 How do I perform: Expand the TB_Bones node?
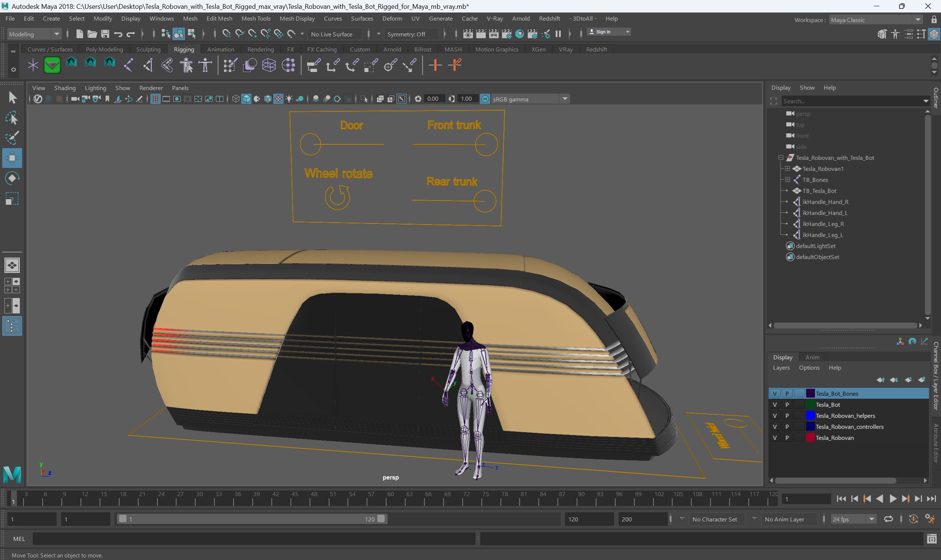click(787, 180)
